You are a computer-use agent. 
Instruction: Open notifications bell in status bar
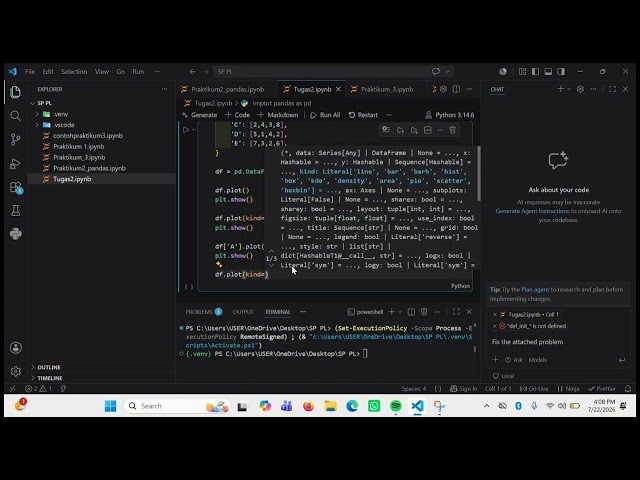[x=628, y=389]
